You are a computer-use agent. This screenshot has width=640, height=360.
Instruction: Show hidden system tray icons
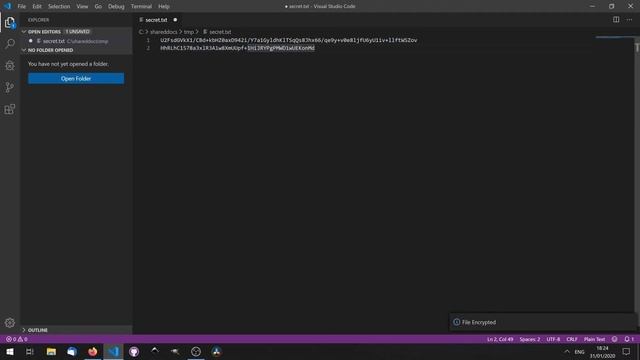(x=567, y=351)
